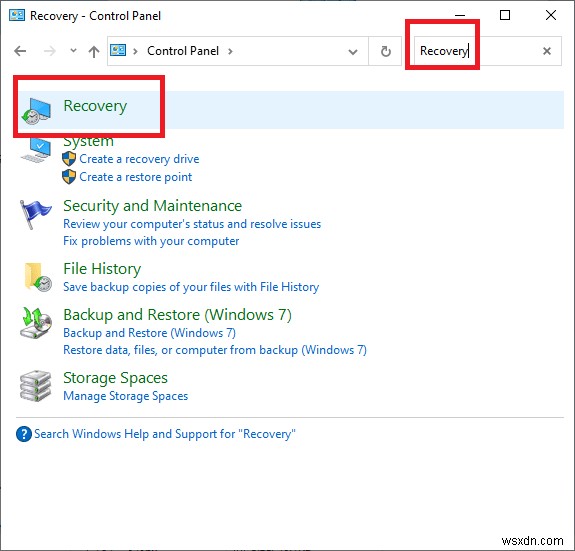This screenshot has height=551, width=575.
Task: Click the System computer icon
Action: [x=36, y=150]
